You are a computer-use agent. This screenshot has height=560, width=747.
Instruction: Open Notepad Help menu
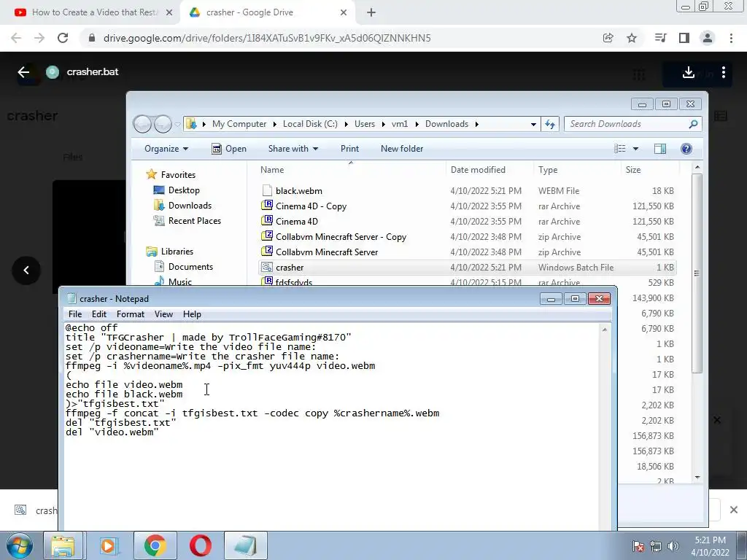point(192,314)
